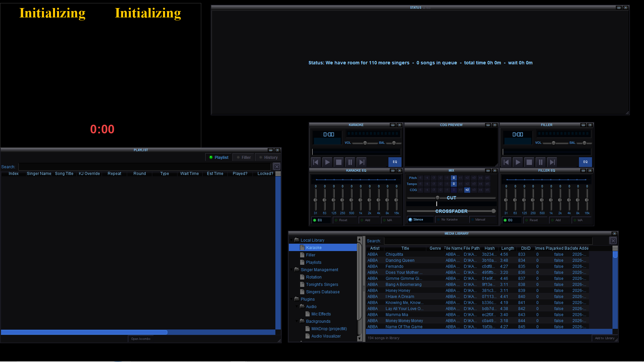Play the Karaoke deck track
The height and width of the screenshot is (362, 644).
[x=327, y=162]
